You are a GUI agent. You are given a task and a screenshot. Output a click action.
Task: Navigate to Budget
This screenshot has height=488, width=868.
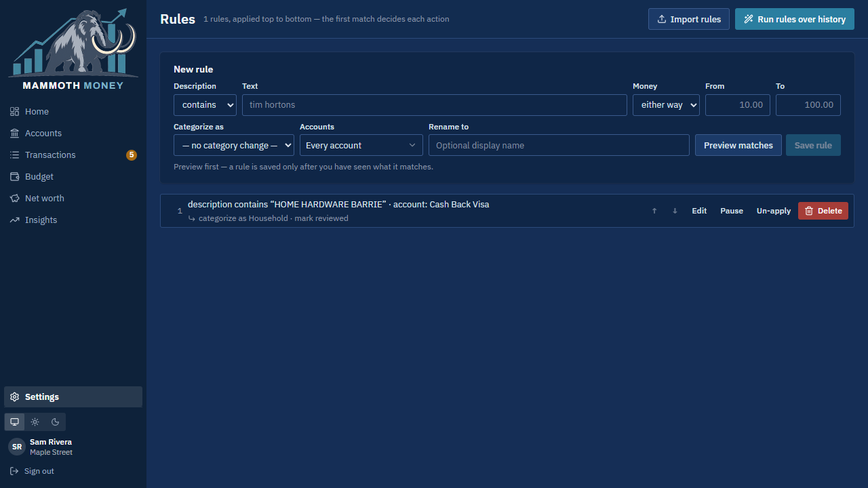coord(73,176)
